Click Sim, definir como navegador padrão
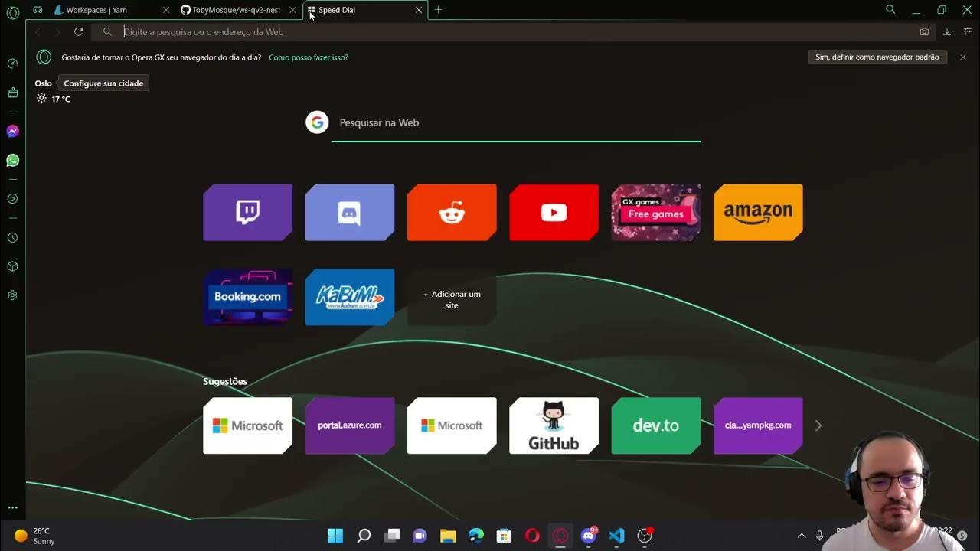 click(x=877, y=57)
